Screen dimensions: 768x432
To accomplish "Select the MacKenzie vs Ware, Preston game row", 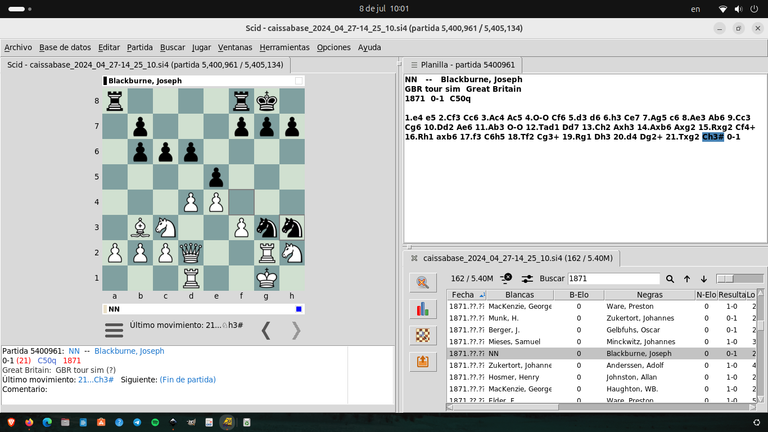I will (602, 306).
